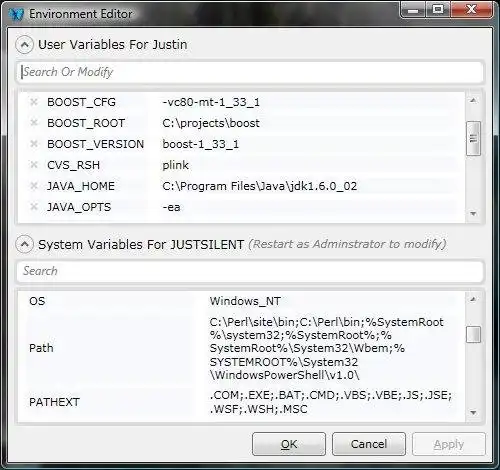500x470 pixels.
Task: Select the BOOST_CFG variable name
Action: tap(81, 102)
